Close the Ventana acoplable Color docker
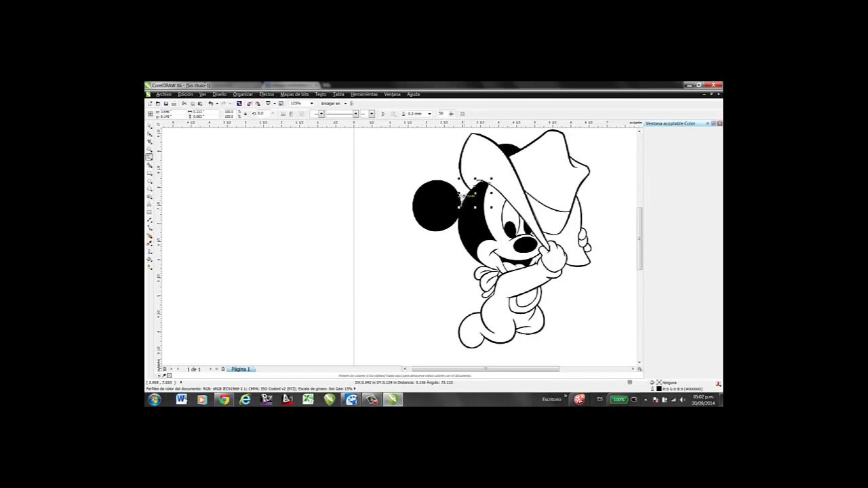This screenshot has width=868, height=488. coord(719,123)
